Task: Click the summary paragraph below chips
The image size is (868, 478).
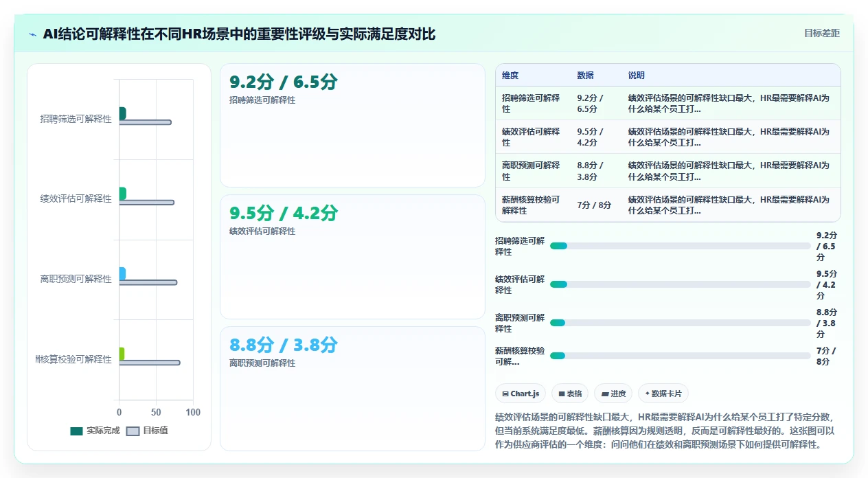Action: coord(665,431)
